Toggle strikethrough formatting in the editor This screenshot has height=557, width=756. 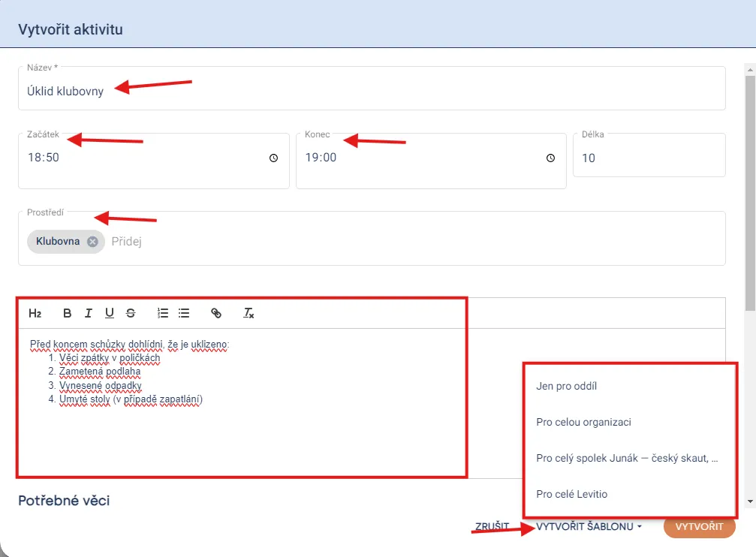click(131, 314)
